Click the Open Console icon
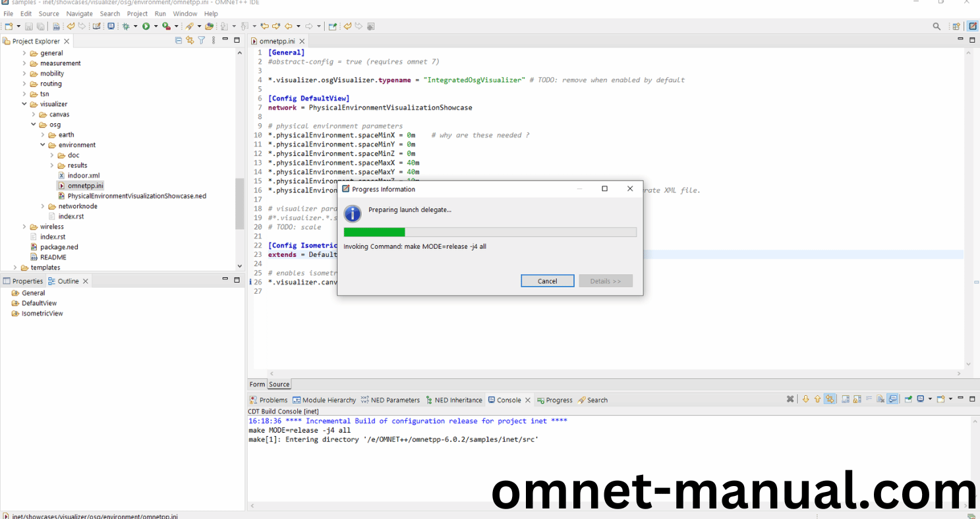This screenshot has width=980, height=519. click(940, 399)
